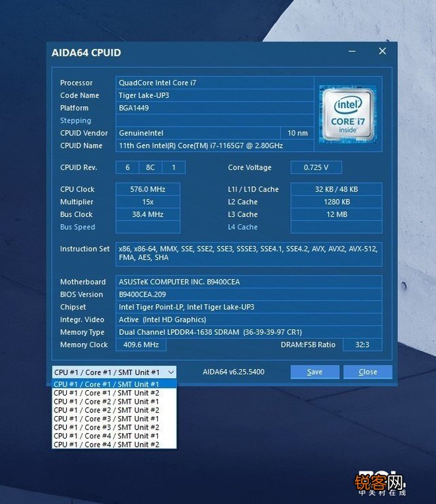Click the 10 nm process field
This screenshot has width=436, height=504.
297,133
